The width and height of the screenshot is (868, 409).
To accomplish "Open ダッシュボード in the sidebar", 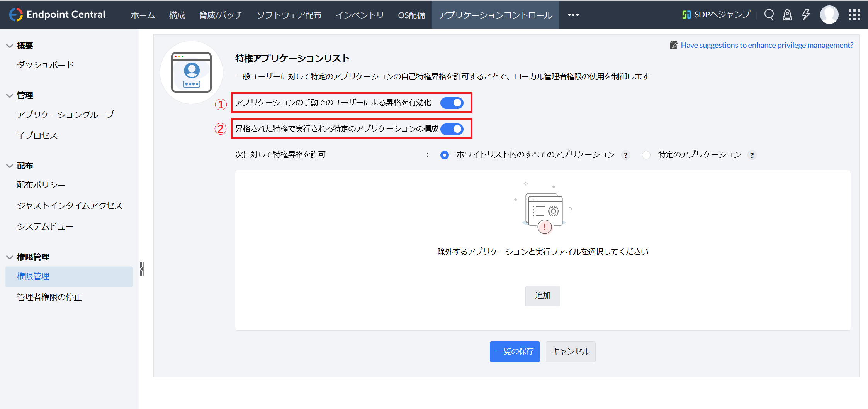I will pyautogui.click(x=45, y=65).
